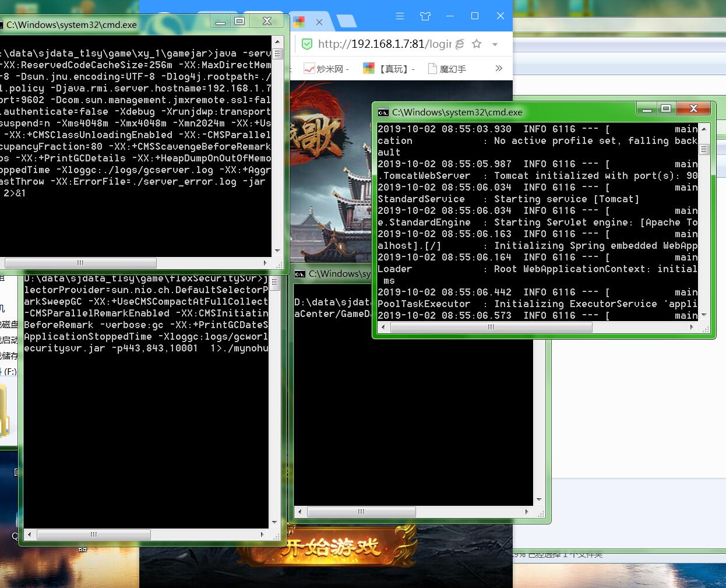Click the flexSecuritySvr cmd window's horizontal scrollbar

tap(93, 534)
